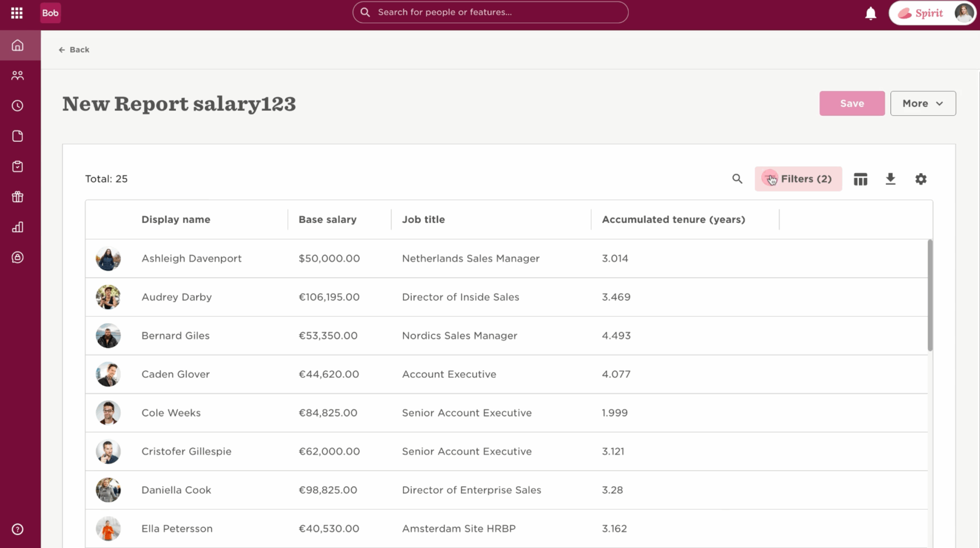
Task: Click the €84,825.00 salary cell
Action: 328,413
